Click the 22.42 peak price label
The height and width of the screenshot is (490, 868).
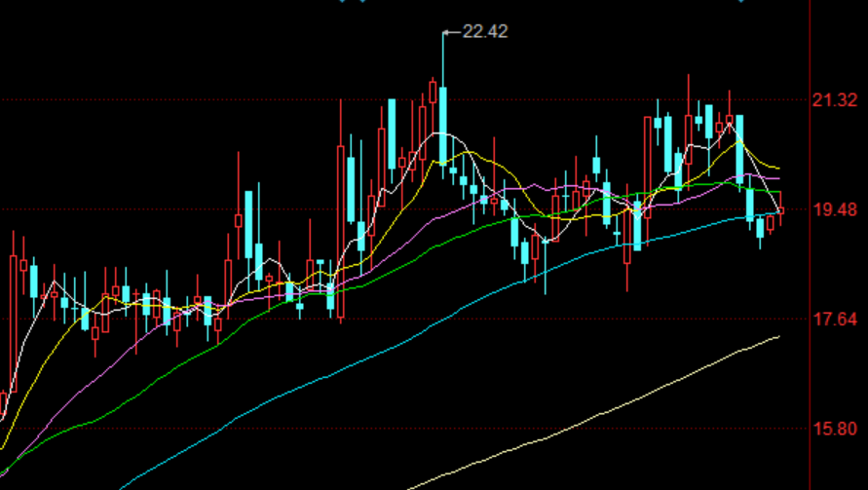(x=485, y=32)
